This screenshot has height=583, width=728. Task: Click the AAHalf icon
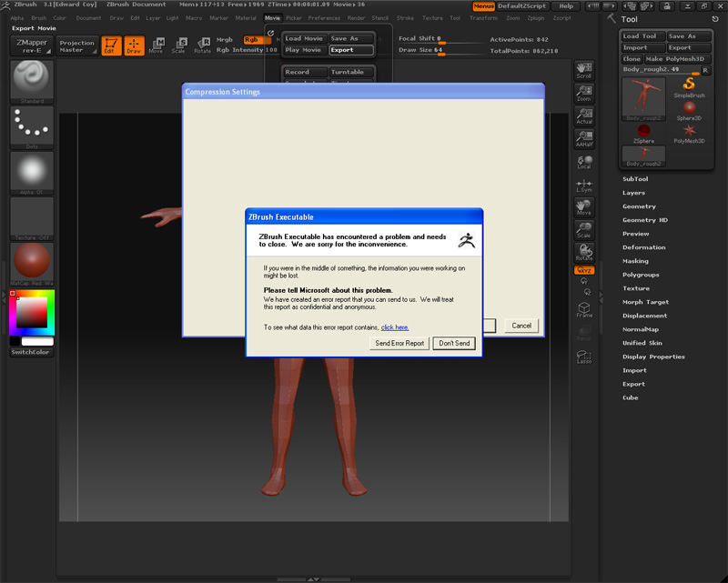click(x=583, y=139)
